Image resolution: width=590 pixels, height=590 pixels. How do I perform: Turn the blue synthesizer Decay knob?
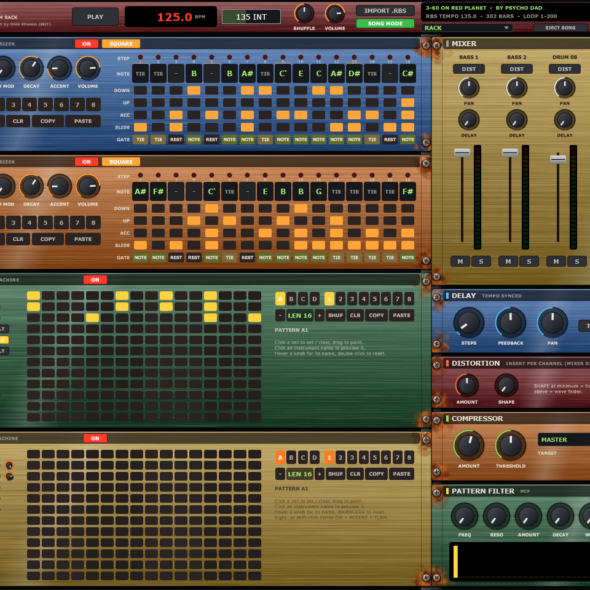coord(31,68)
